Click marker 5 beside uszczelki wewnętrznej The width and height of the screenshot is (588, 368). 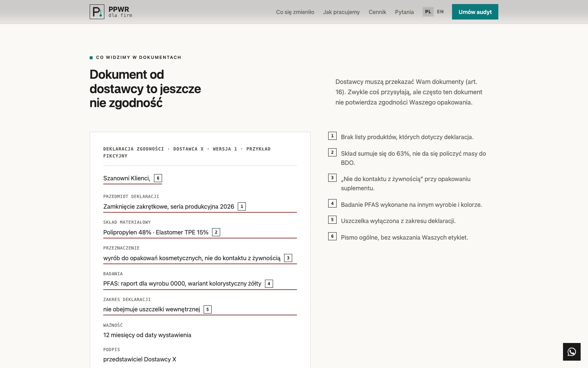(208, 309)
